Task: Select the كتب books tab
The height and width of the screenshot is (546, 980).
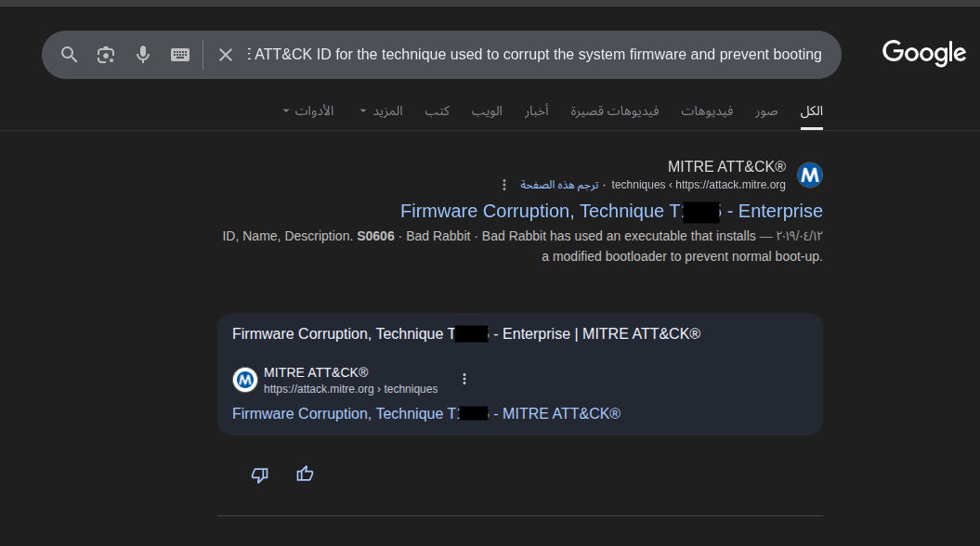Action: coord(438,111)
